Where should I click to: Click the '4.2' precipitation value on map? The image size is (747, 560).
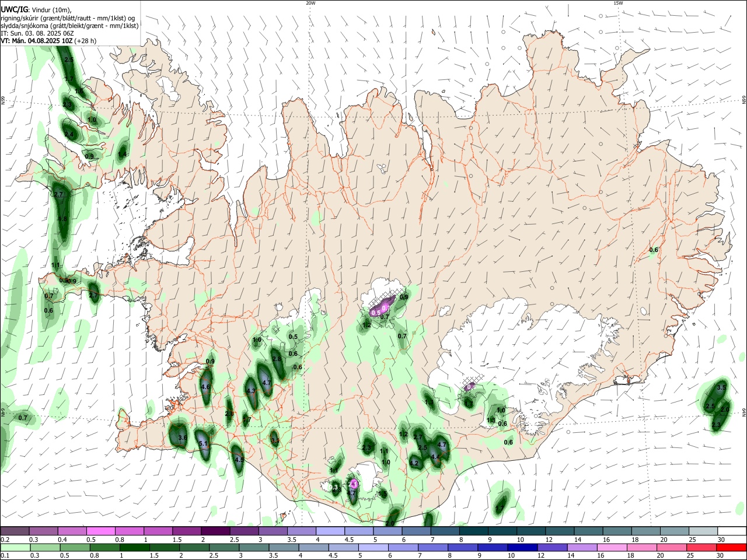pyautogui.click(x=414, y=463)
